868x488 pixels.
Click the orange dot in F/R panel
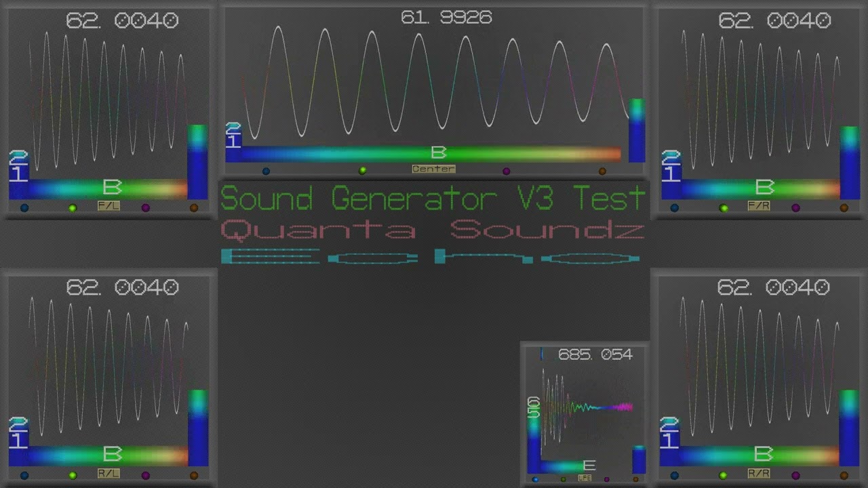[x=844, y=208]
